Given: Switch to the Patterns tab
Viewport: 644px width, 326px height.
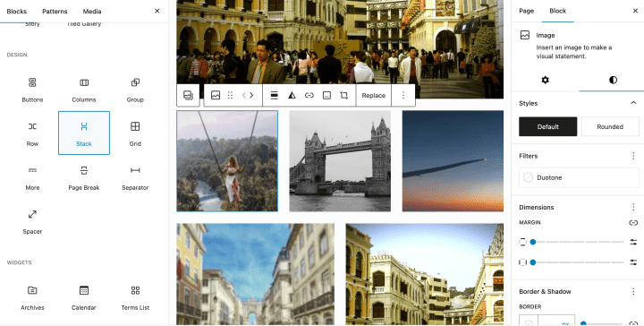Looking at the screenshot, I should [55, 11].
